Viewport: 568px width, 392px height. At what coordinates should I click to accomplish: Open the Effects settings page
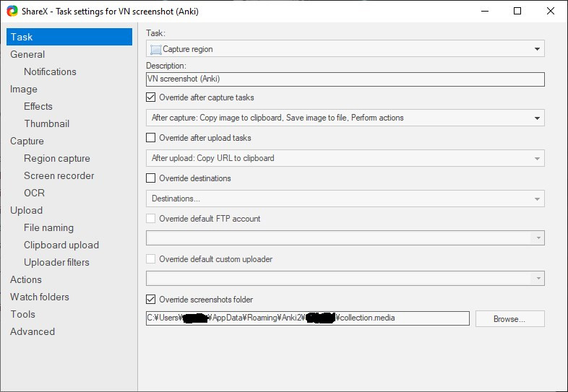coord(38,106)
